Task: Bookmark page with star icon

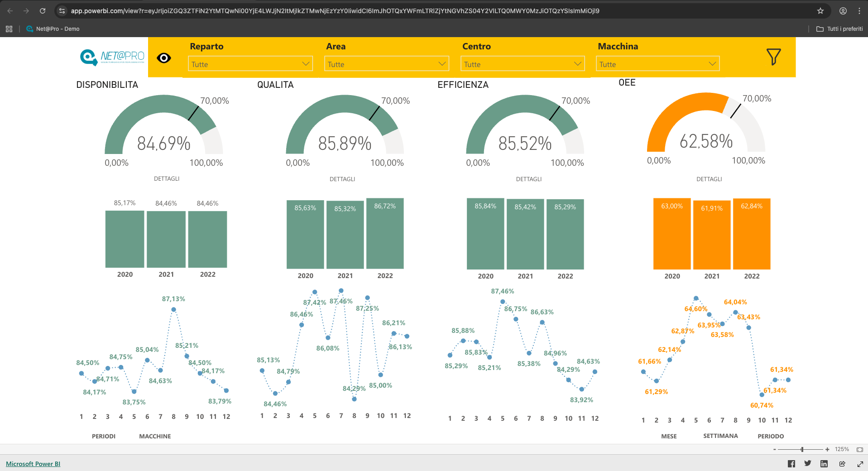Action: (820, 11)
